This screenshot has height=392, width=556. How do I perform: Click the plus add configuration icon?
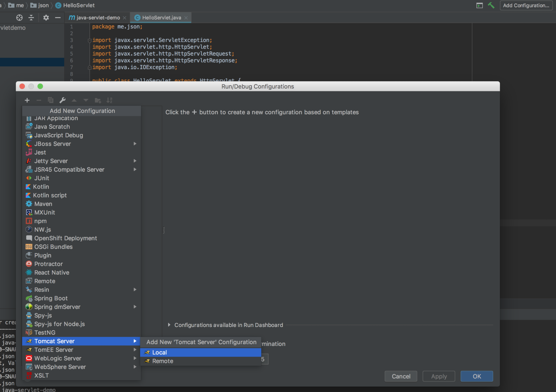(x=27, y=100)
